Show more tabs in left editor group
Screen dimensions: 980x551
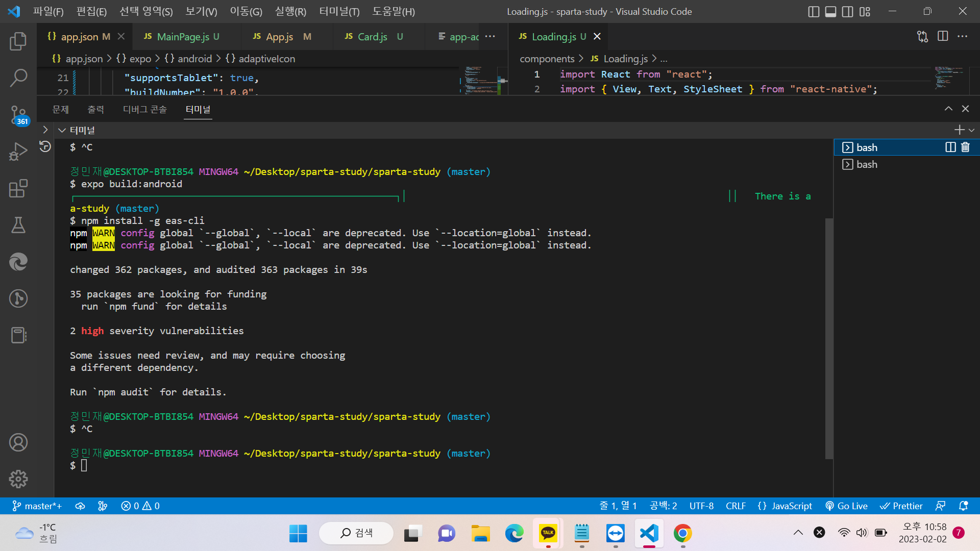tap(490, 36)
